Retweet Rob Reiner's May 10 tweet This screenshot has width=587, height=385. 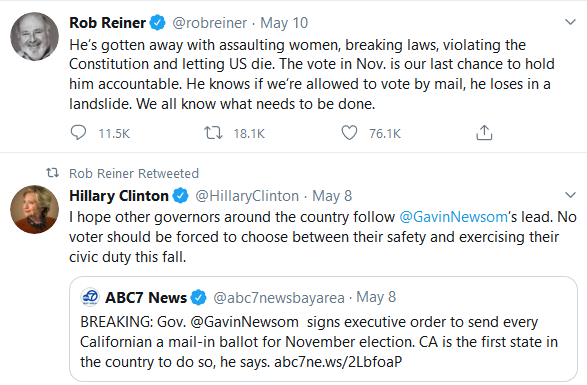pos(213,133)
